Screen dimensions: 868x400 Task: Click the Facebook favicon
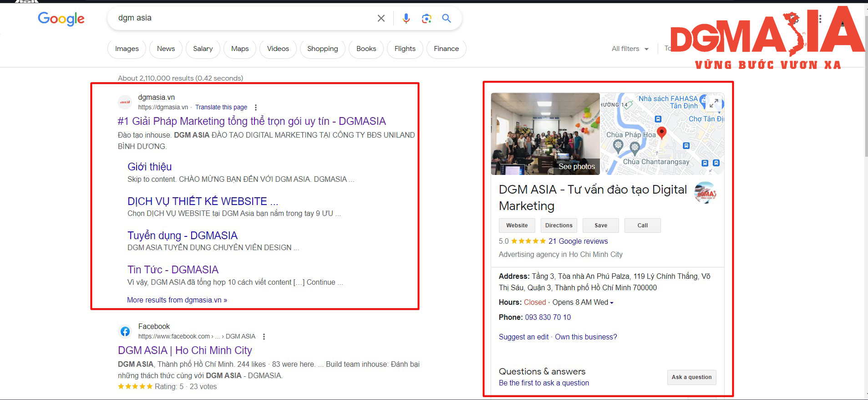pos(125,331)
